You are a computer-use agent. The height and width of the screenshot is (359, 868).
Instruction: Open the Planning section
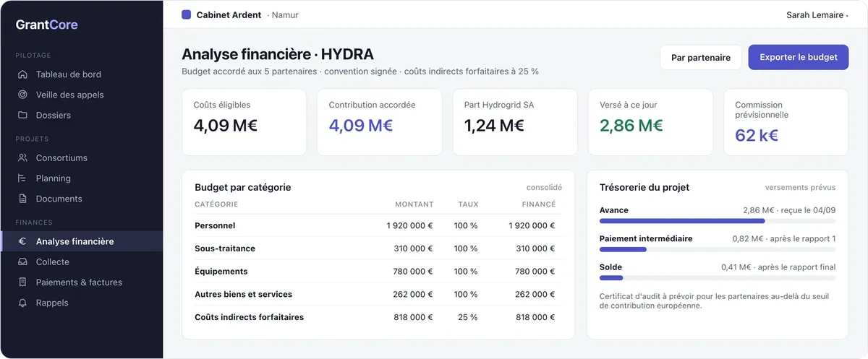82,178
